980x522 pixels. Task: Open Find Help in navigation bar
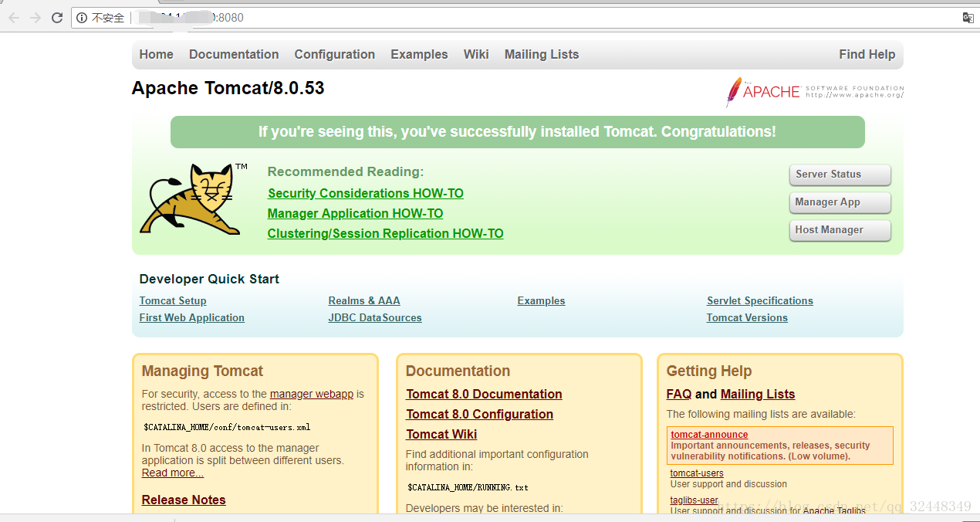point(867,54)
